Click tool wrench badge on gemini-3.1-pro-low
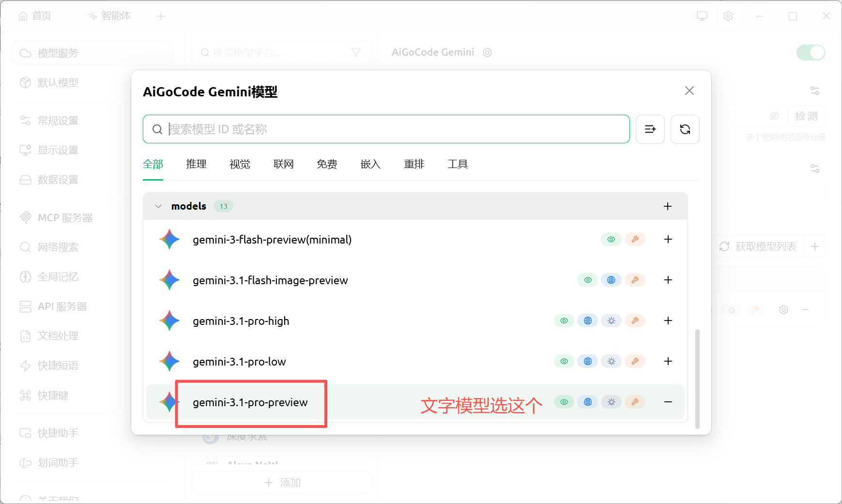Image resolution: width=842 pixels, height=504 pixels. (x=635, y=361)
